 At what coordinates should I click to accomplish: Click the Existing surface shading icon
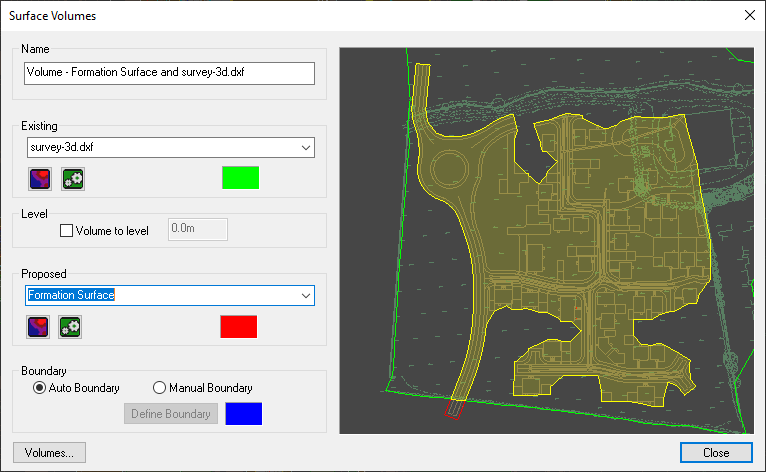click(41, 179)
